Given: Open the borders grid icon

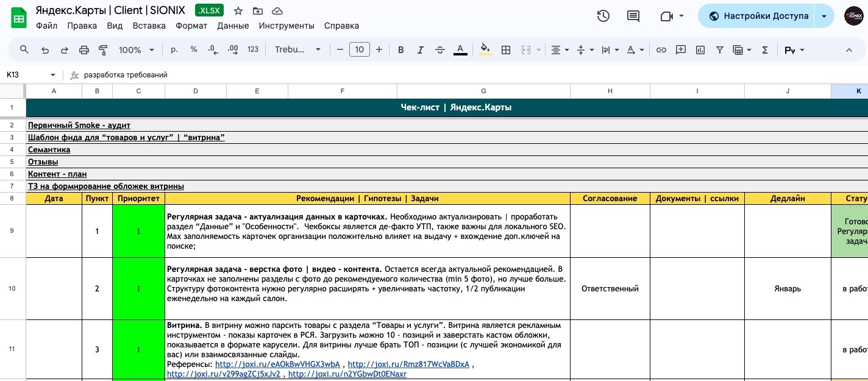Looking at the screenshot, I should 505,50.
